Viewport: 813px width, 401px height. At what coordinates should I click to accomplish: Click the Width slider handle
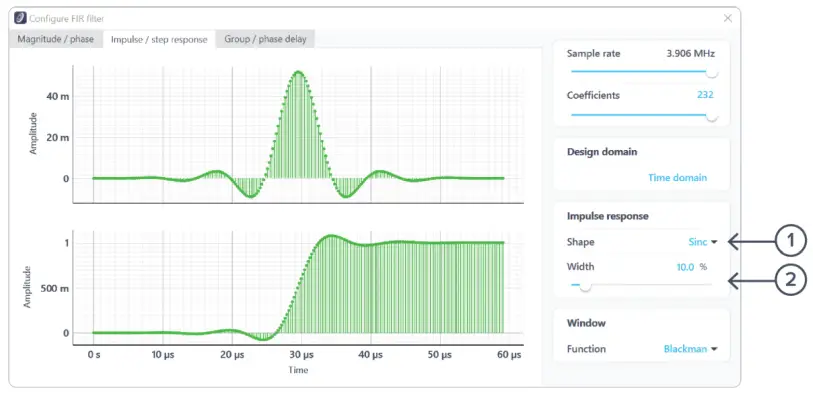pos(585,285)
